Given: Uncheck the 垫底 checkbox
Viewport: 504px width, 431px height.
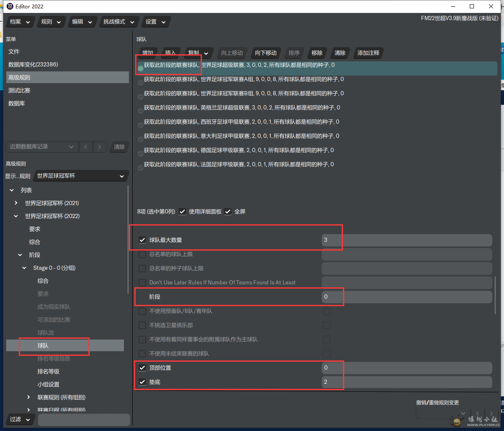Looking at the screenshot, I should tap(142, 382).
